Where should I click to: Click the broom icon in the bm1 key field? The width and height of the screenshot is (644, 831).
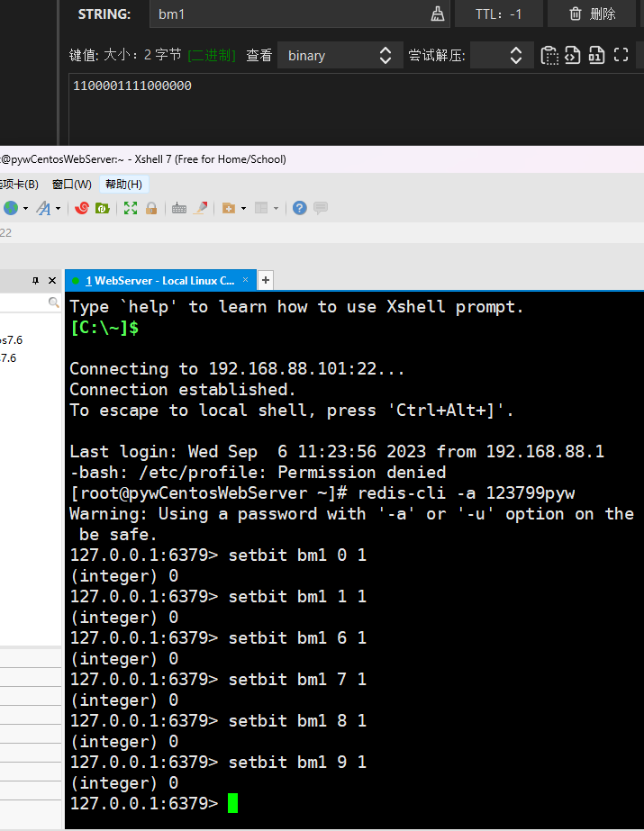pos(437,14)
